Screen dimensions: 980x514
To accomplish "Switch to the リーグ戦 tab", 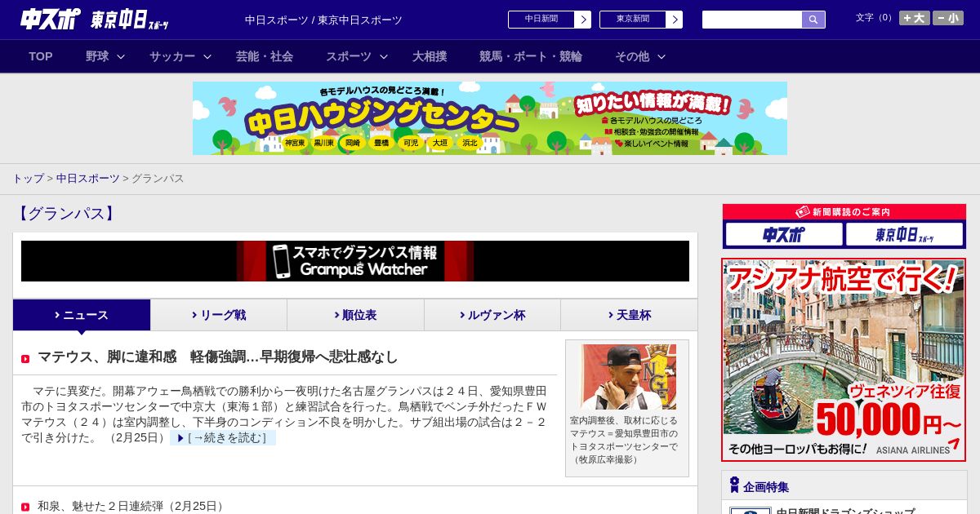I will pyautogui.click(x=219, y=315).
